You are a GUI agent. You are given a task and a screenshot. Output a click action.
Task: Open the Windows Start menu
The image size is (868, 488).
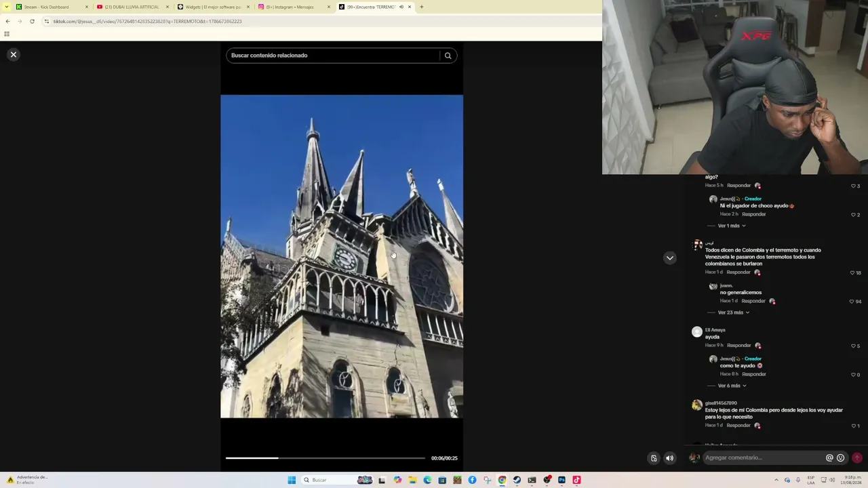pos(292,480)
